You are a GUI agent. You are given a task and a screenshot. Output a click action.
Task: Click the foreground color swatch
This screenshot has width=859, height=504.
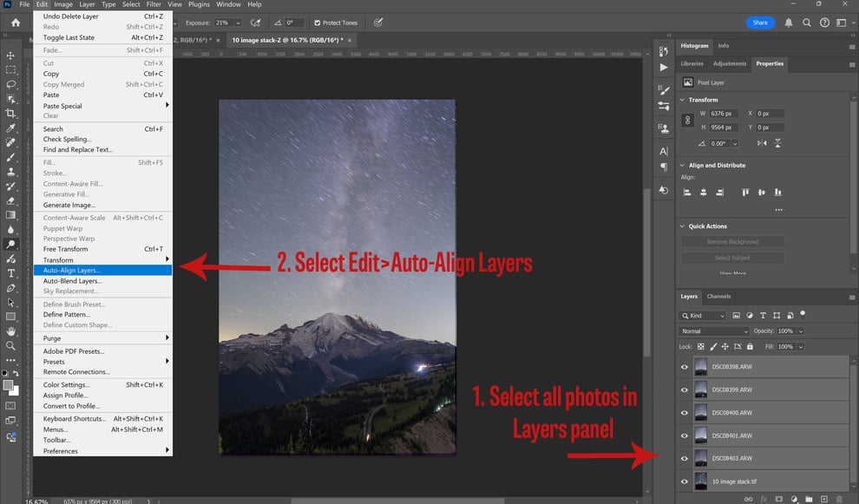[x=8, y=385]
